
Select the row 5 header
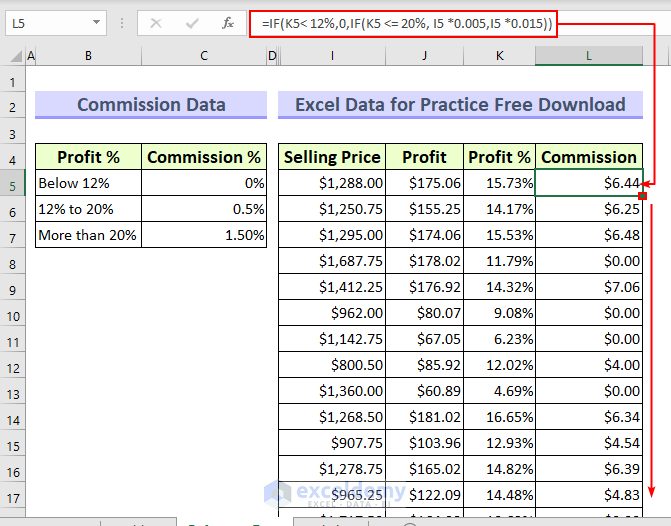point(13,183)
